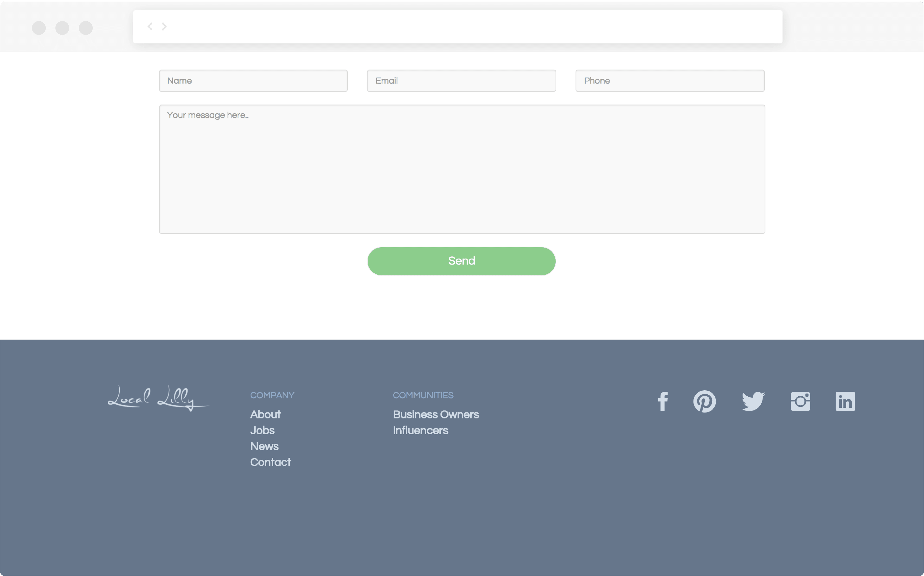Go back with the browser back arrow
This screenshot has width=924, height=576.
click(x=150, y=26)
